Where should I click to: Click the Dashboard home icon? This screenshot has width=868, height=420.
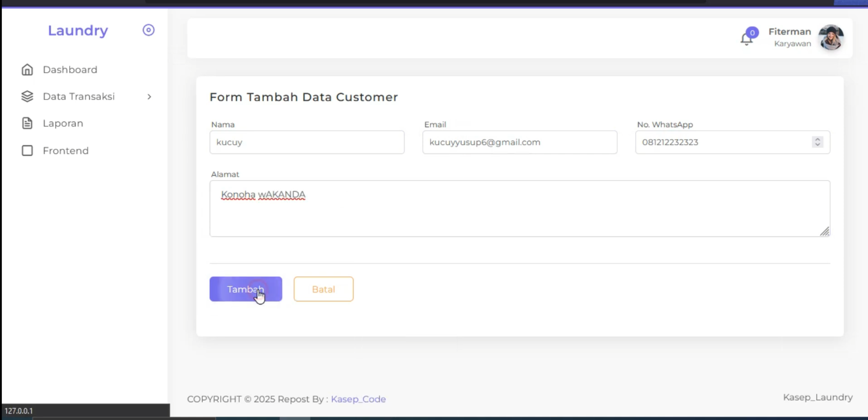(27, 70)
